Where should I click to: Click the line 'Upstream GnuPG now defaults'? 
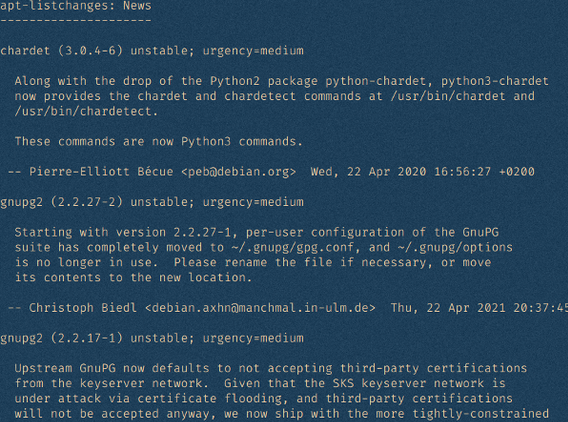click(x=271, y=368)
